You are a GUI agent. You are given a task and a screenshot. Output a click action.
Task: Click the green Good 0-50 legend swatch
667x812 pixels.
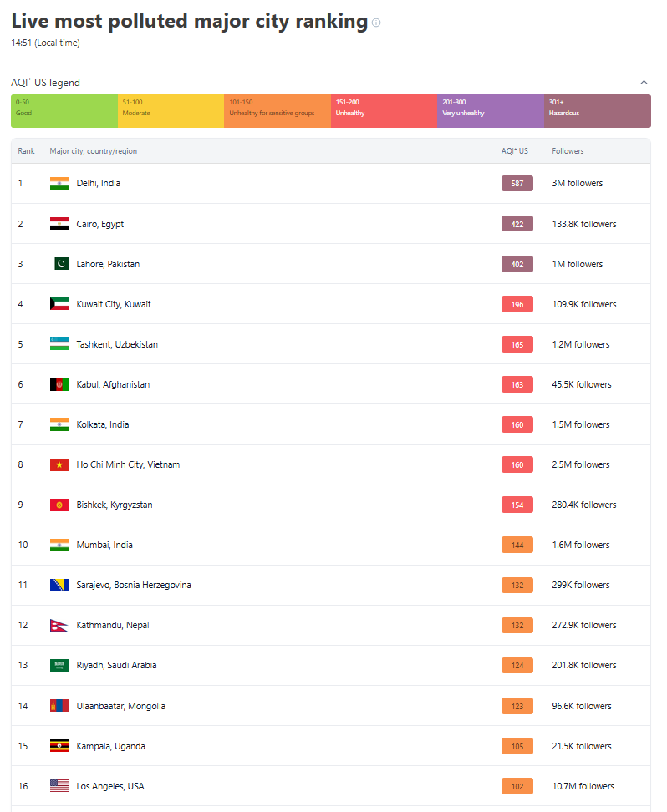[x=64, y=111]
